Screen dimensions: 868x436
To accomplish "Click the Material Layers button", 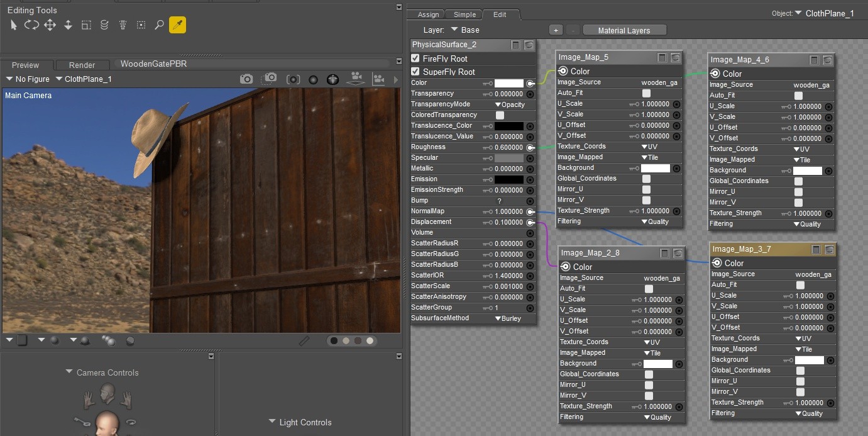I will coord(624,30).
